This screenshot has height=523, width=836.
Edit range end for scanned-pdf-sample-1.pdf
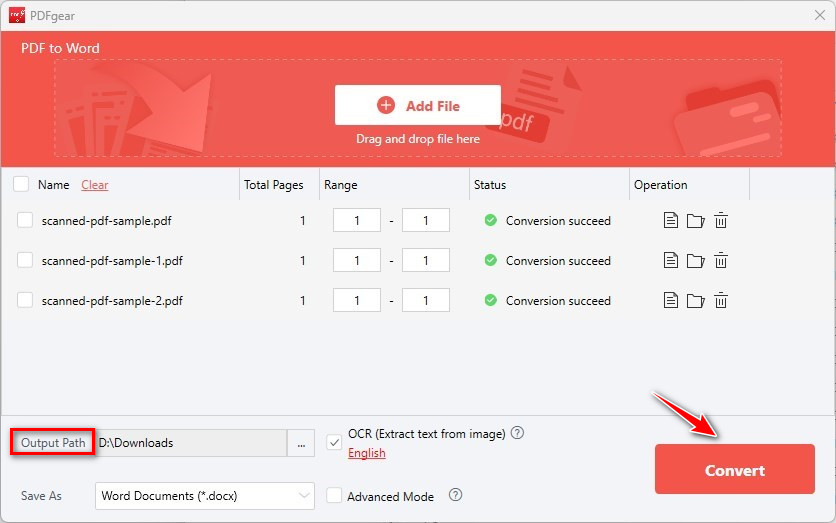tap(425, 260)
